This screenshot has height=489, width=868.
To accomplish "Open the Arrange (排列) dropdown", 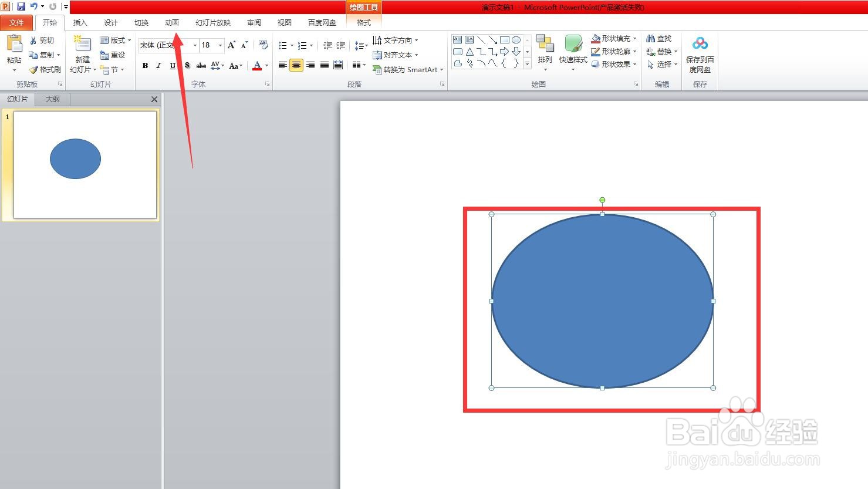I will tap(545, 53).
